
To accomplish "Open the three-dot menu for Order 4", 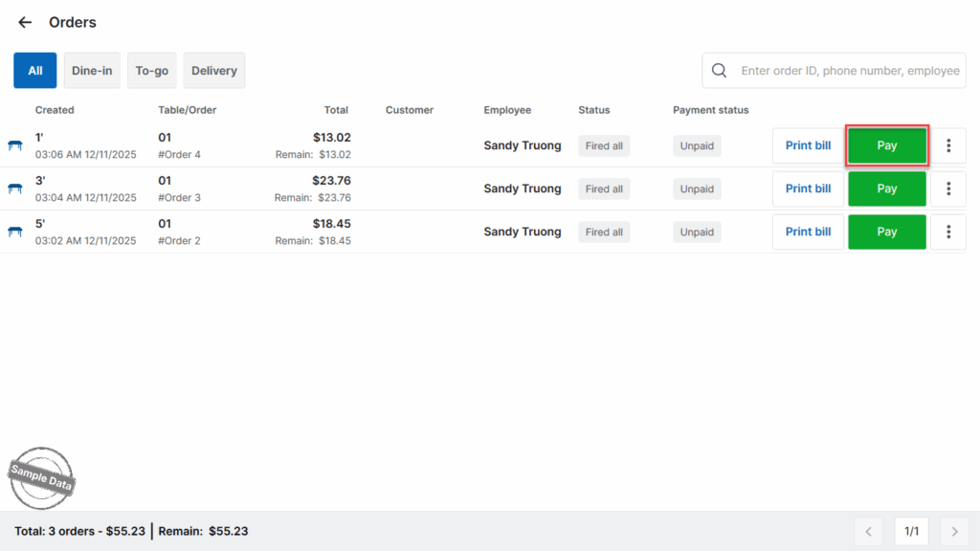I will click(x=948, y=145).
